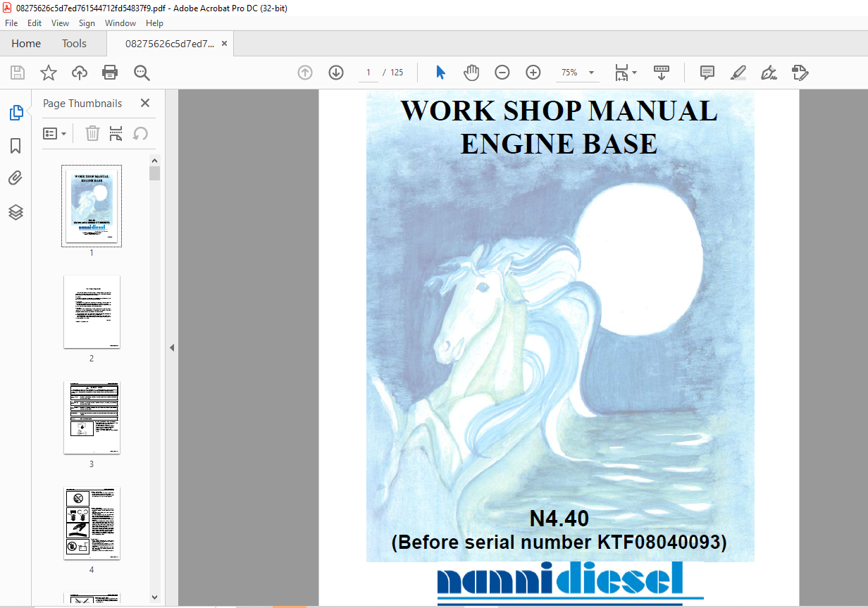Click the thumbnails scrollbar handle
This screenshot has height=608, width=868.
tap(155, 173)
